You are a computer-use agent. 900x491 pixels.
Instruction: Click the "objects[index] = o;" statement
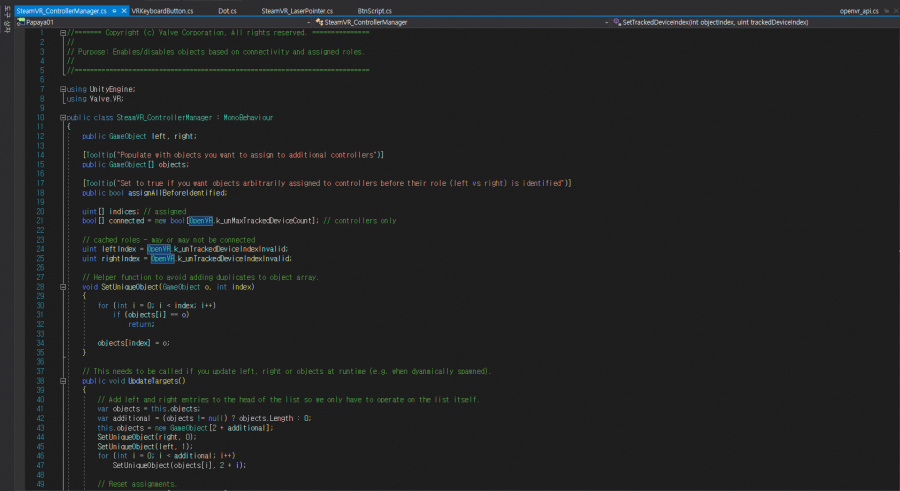point(134,343)
